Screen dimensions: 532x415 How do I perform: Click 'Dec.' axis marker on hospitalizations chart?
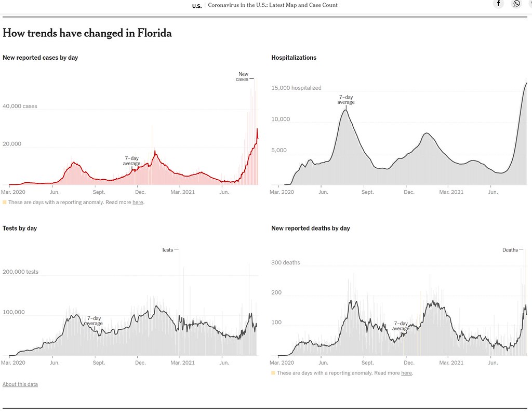[x=409, y=192]
